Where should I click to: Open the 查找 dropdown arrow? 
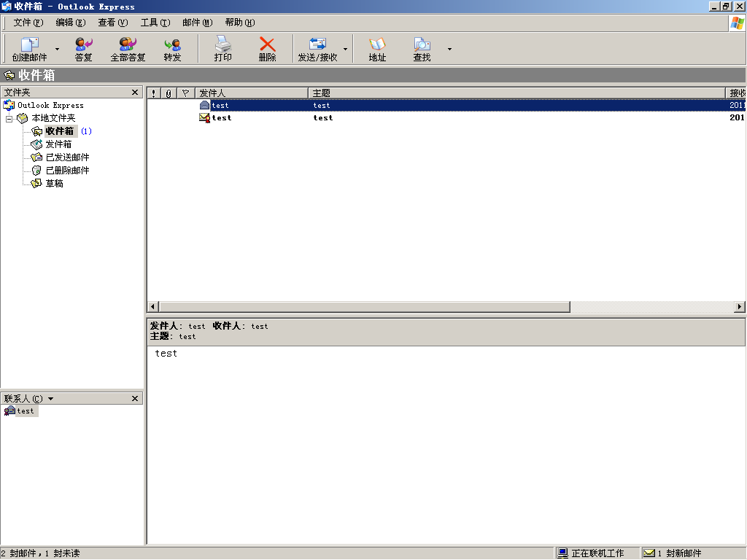[x=449, y=49]
